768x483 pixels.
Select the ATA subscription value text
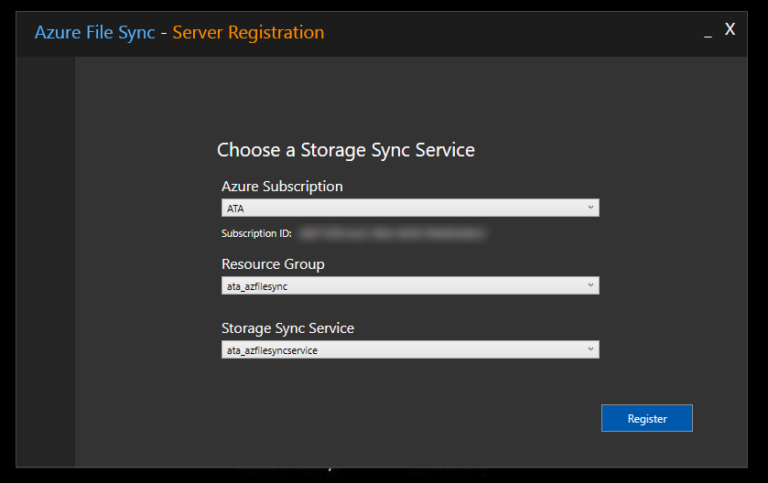point(236,209)
